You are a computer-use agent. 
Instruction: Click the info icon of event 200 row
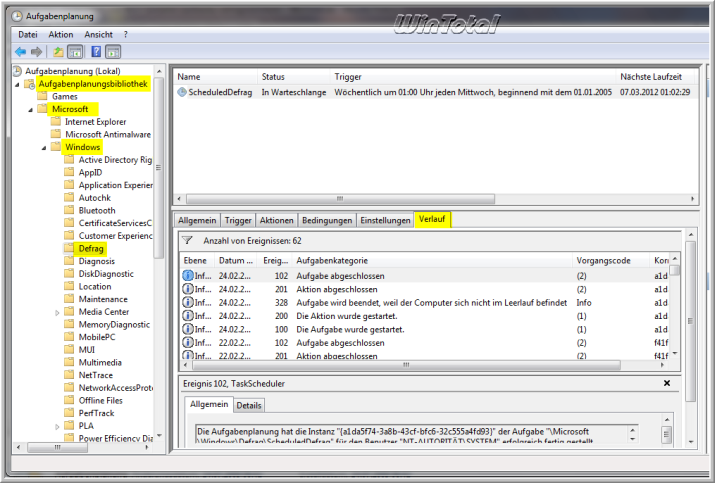[187, 316]
